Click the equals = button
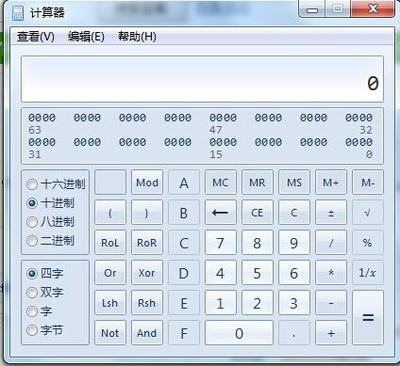The height and width of the screenshot is (366, 400). [x=368, y=318]
